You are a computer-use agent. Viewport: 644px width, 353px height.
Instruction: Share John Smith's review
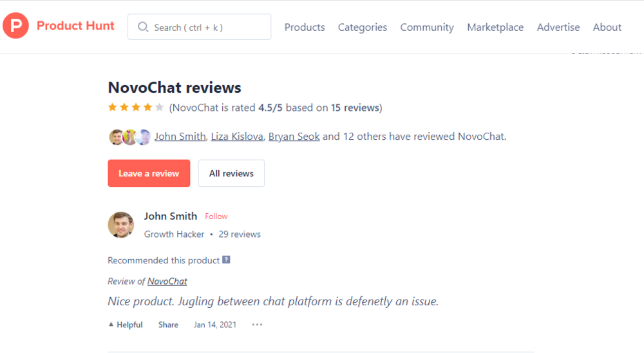pos(168,325)
